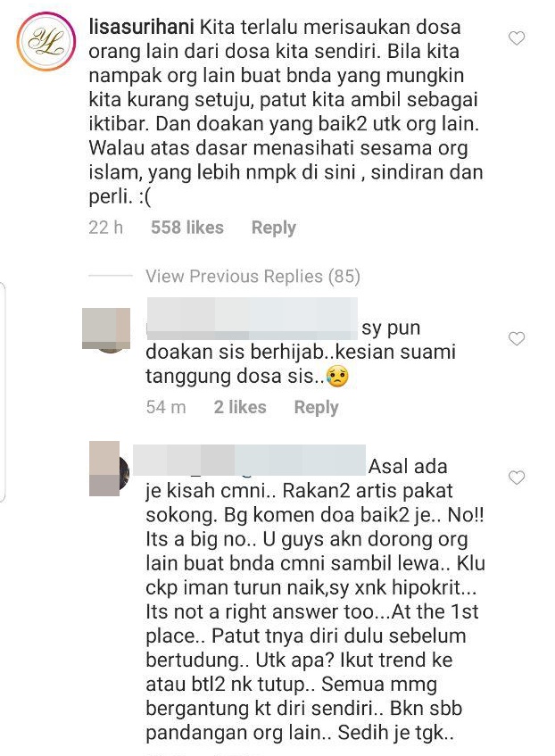View who gave the 558 likes

[187, 228]
